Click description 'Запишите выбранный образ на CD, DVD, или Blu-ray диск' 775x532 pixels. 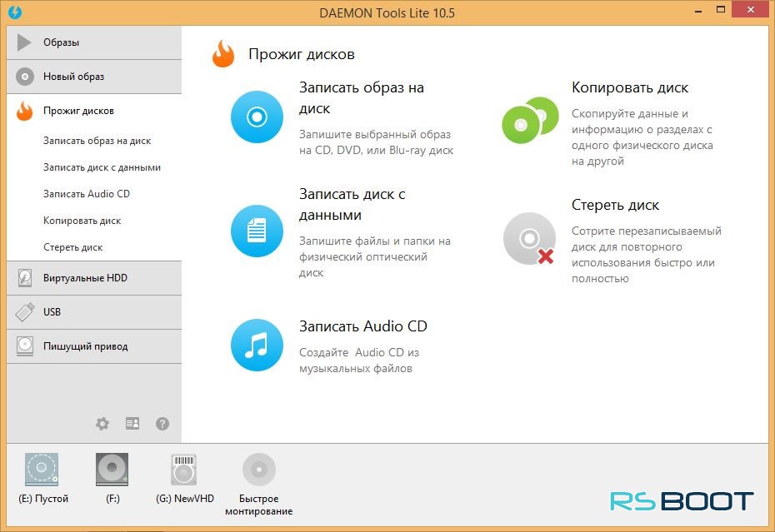(376, 142)
